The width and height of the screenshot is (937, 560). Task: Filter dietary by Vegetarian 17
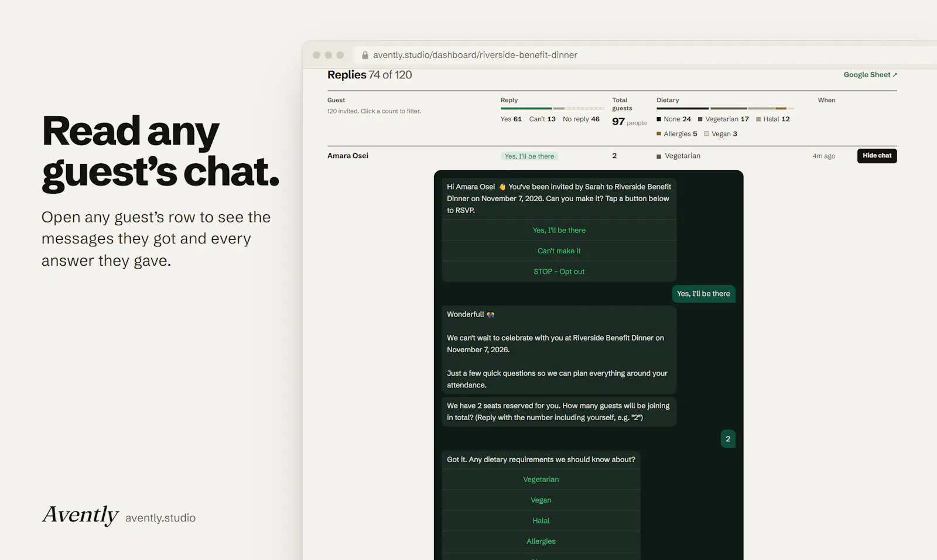723,119
